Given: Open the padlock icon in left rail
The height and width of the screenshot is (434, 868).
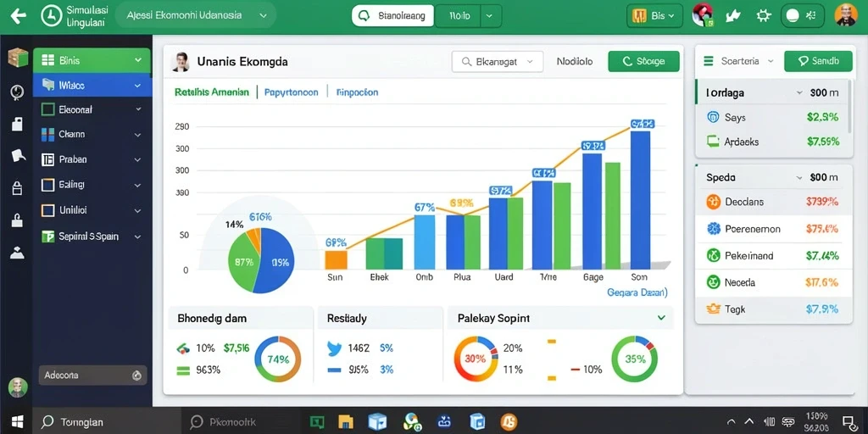Looking at the screenshot, I should click(x=17, y=187).
